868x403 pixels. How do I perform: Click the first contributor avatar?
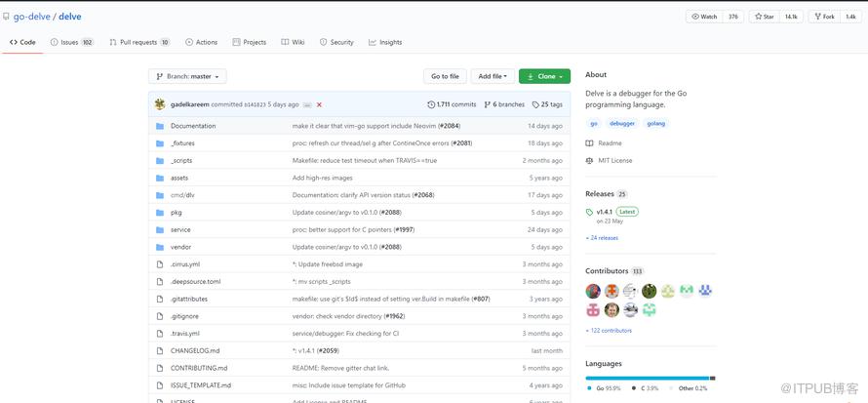pyautogui.click(x=593, y=291)
